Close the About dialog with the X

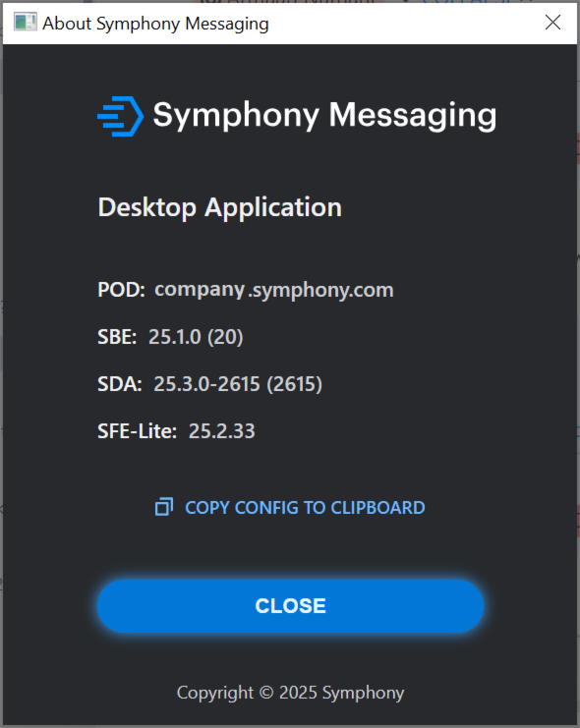pyautogui.click(x=552, y=22)
